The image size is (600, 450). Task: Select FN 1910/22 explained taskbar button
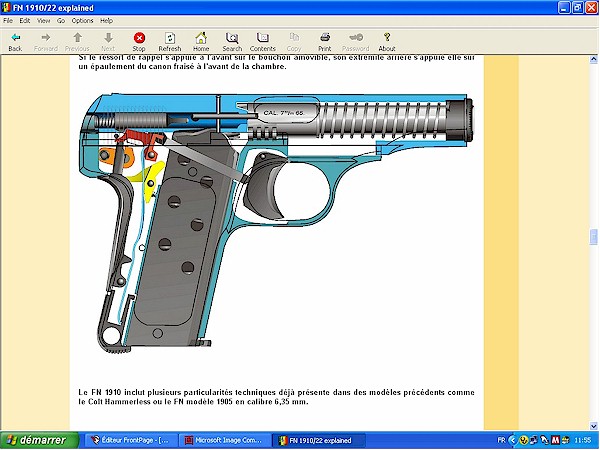318,440
